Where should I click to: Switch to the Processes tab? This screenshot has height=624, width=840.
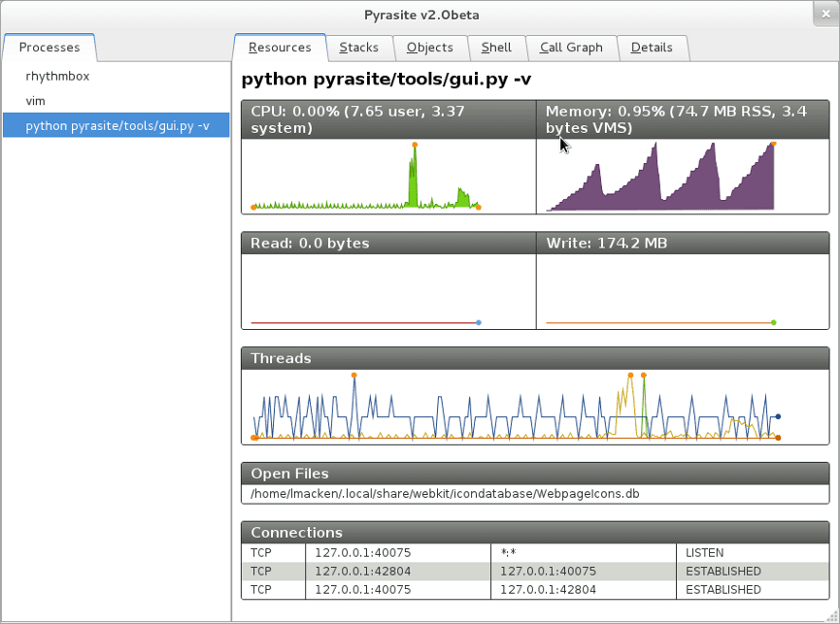coord(50,47)
